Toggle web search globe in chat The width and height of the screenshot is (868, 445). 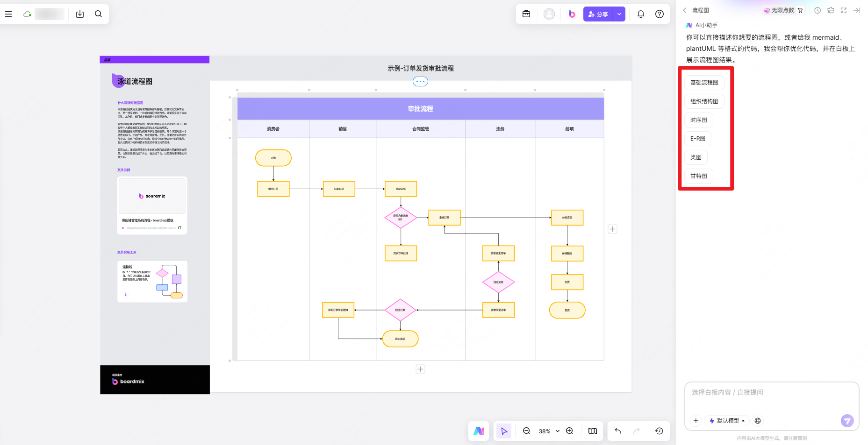758,421
